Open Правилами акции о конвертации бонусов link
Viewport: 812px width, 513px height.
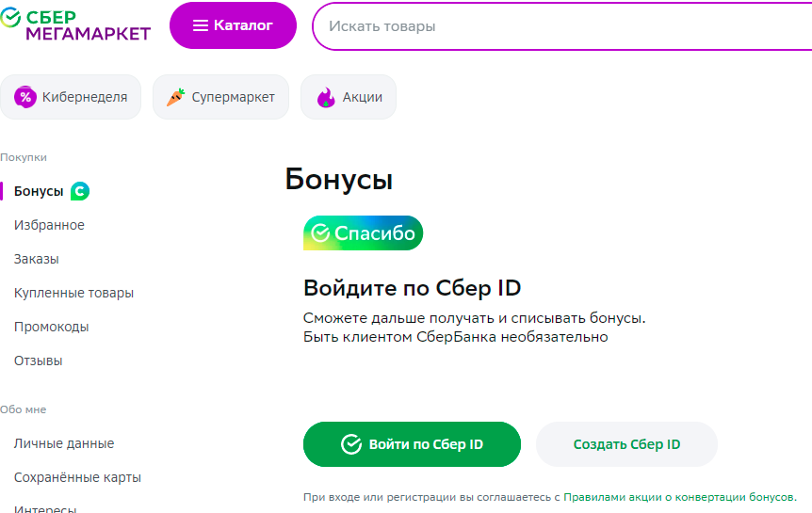[680, 497]
